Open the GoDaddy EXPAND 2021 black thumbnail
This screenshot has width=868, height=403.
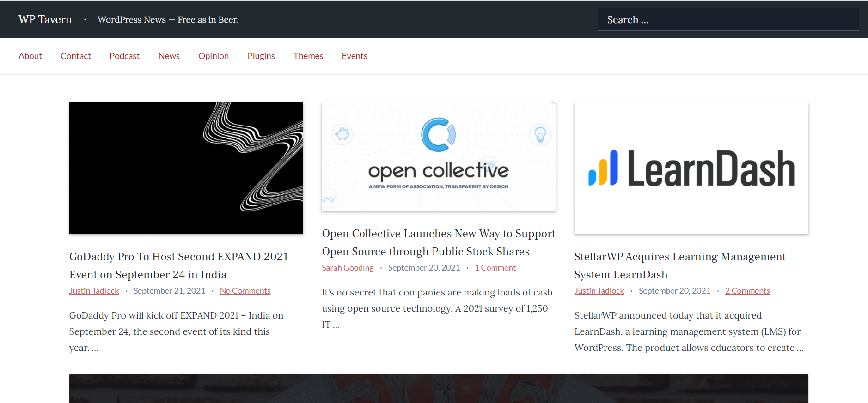pos(186,168)
